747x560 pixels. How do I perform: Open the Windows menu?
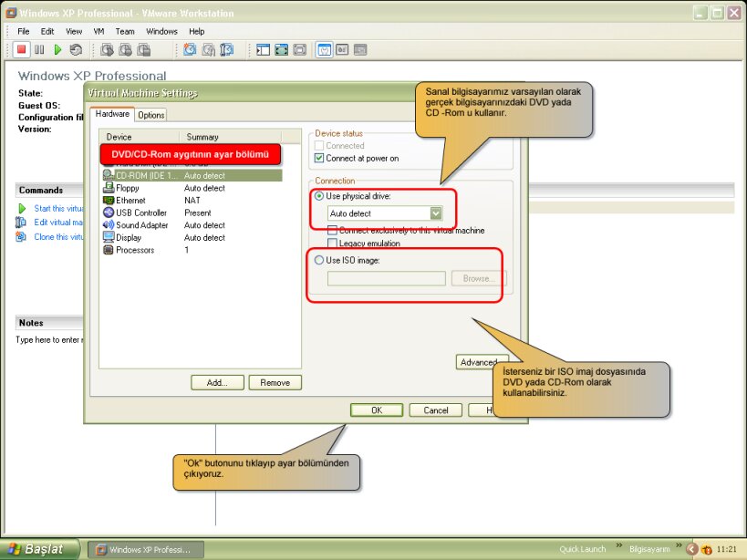click(x=161, y=31)
